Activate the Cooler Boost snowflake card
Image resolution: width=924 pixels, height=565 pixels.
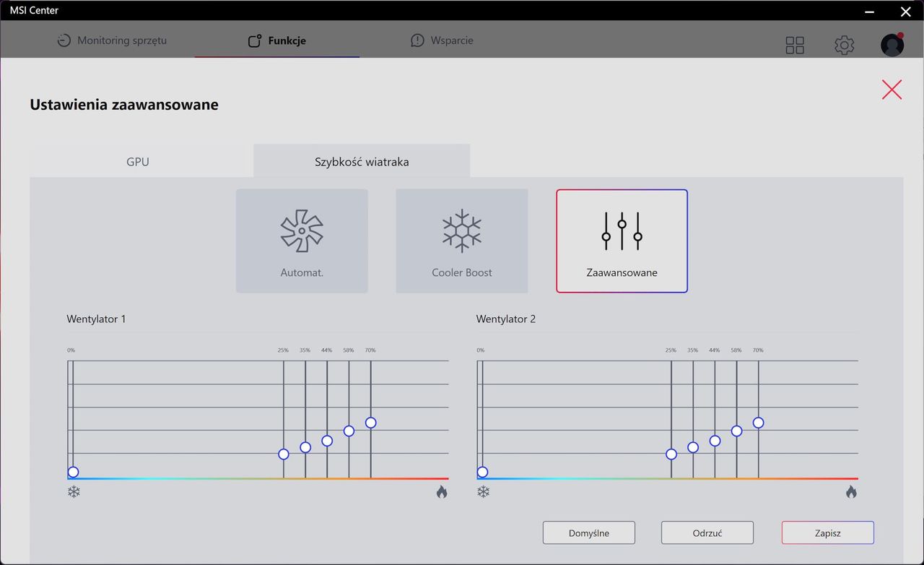tap(462, 241)
